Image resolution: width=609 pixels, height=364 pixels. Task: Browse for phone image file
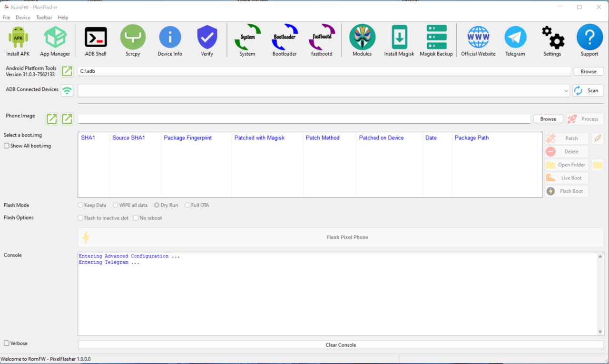(548, 119)
